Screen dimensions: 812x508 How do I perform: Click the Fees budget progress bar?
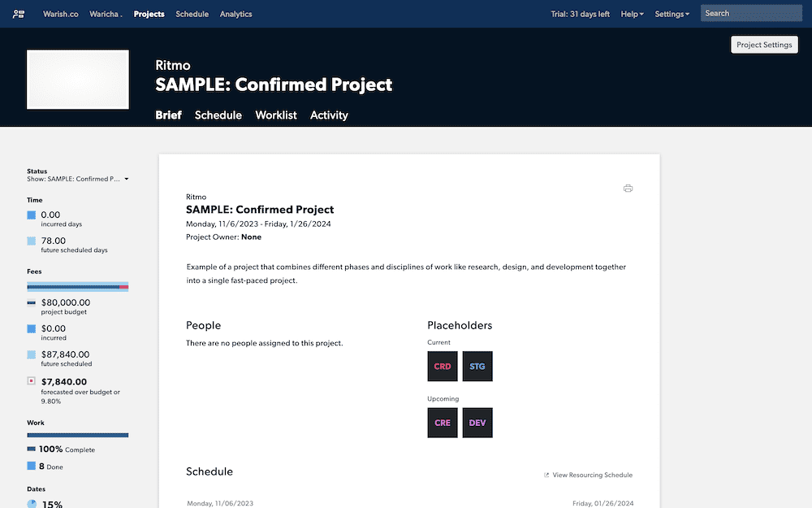click(x=78, y=287)
